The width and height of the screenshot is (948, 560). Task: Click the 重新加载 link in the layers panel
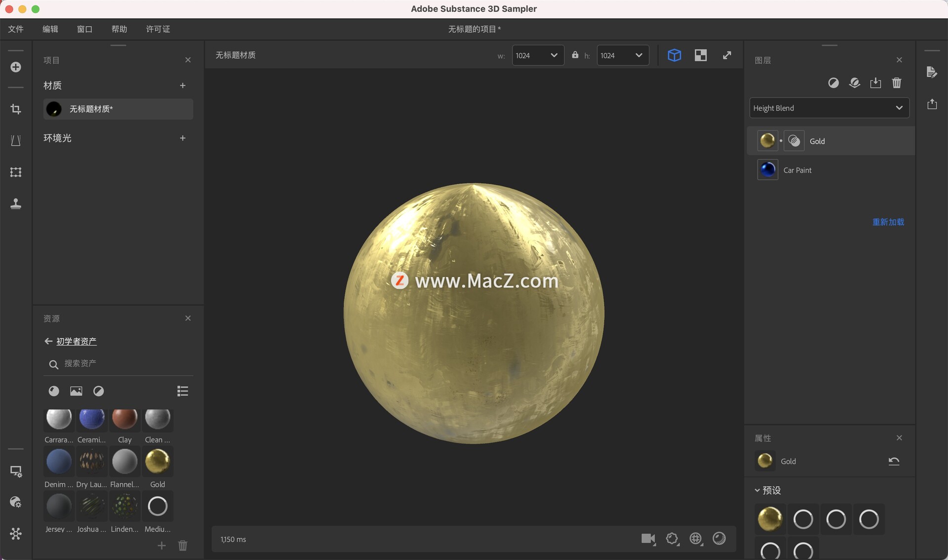pos(888,222)
